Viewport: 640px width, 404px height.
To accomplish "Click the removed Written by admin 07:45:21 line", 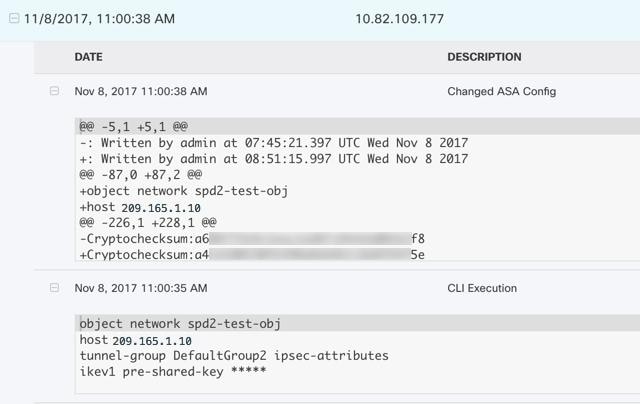I will click(274, 143).
